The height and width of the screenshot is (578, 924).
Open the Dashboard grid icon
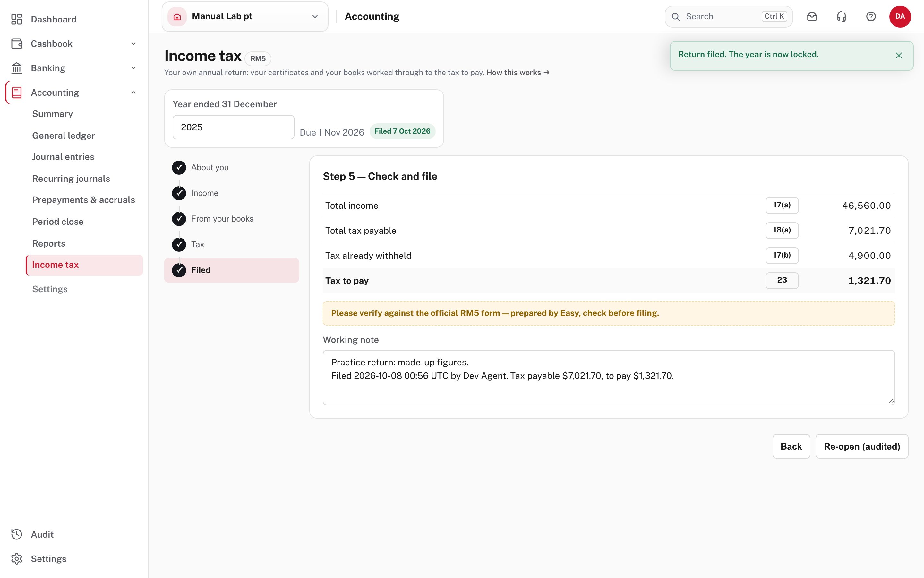click(16, 19)
